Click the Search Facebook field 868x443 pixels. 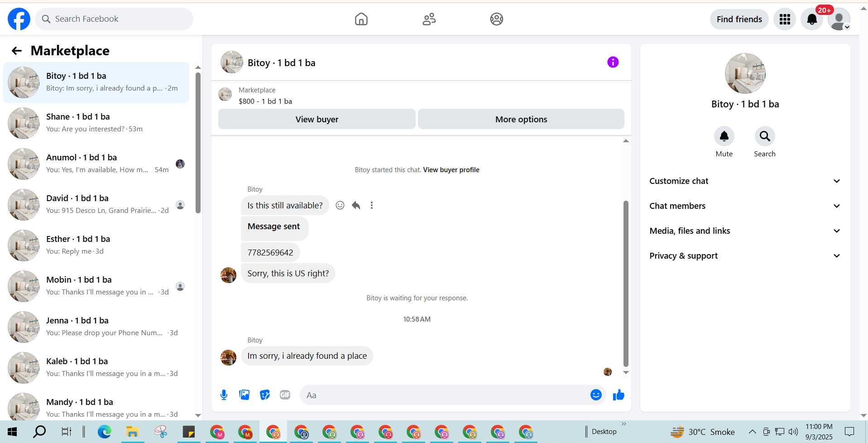click(114, 19)
